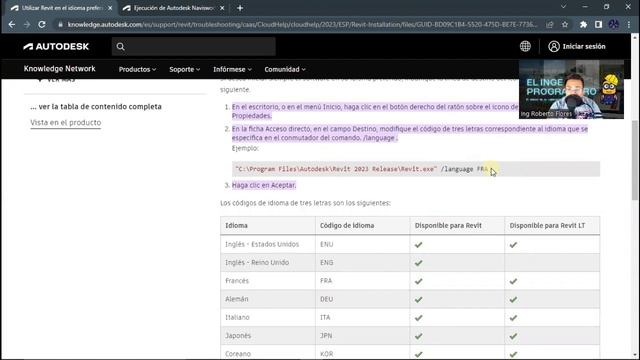Expand the Comunidad menu
The image size is (640, 360).
(x=285, y=69)
